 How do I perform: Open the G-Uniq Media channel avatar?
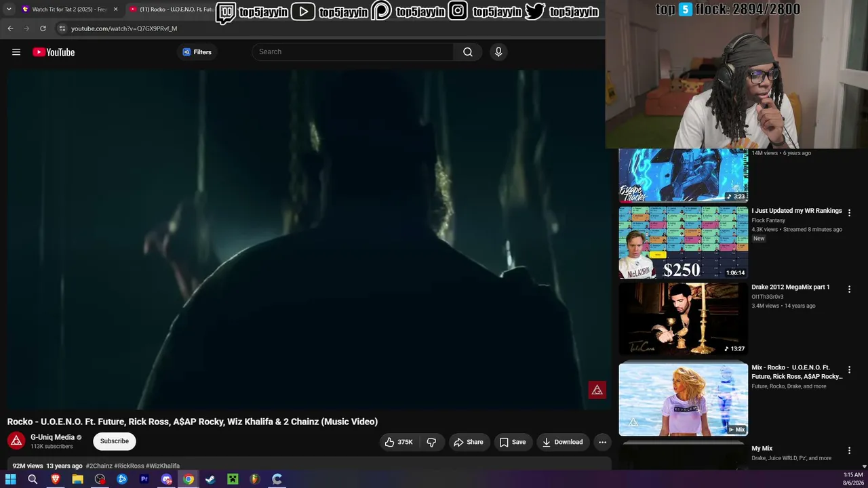16,441
